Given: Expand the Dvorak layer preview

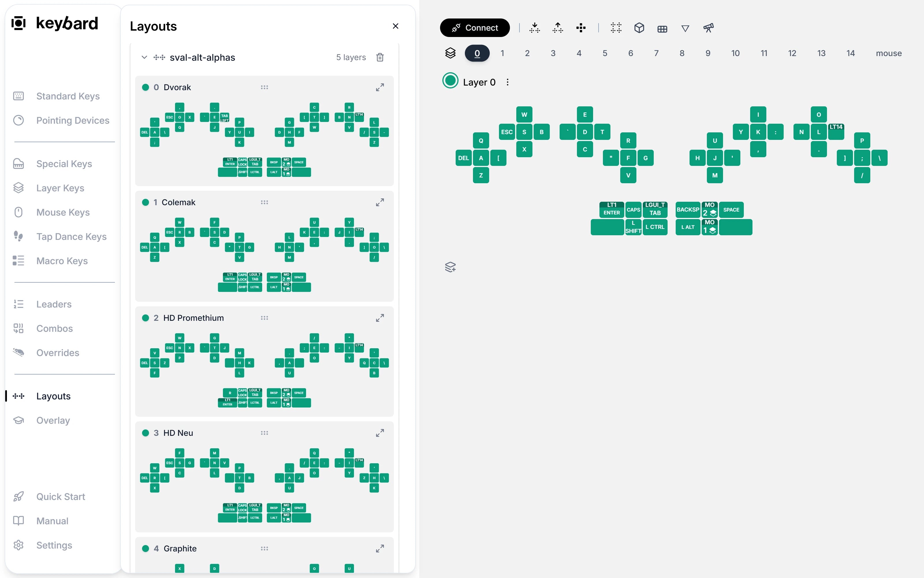Looking at the screenshot, I should [x=380, y=87].
